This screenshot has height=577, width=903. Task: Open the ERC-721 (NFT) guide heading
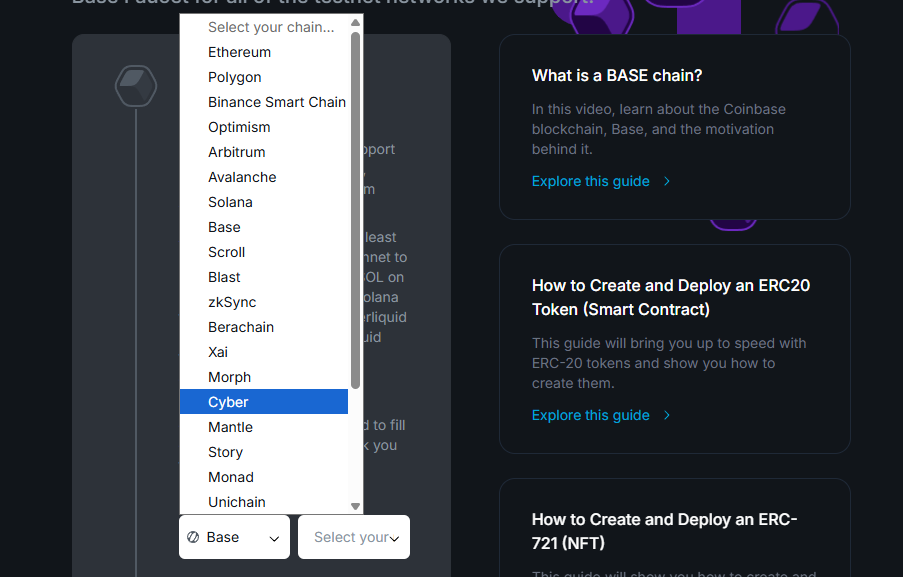pos(664,531)
